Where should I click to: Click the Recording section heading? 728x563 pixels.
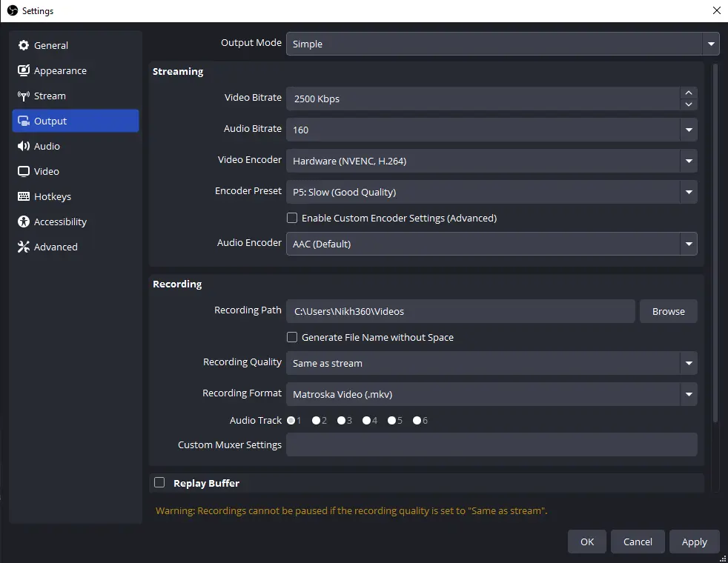177,284
